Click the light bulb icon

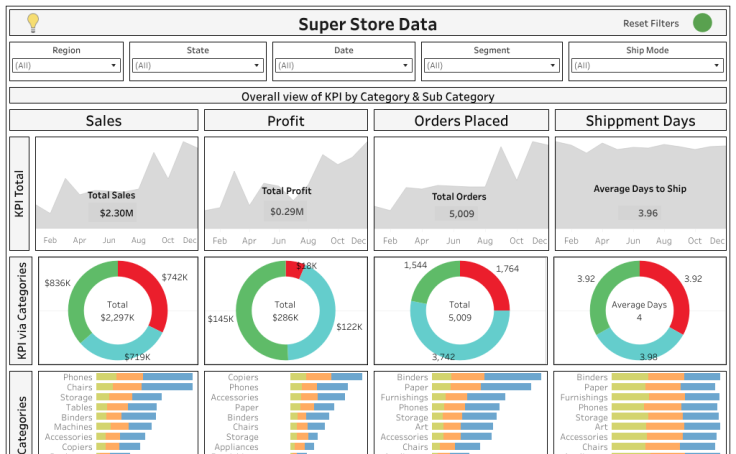tap(33, 22)
